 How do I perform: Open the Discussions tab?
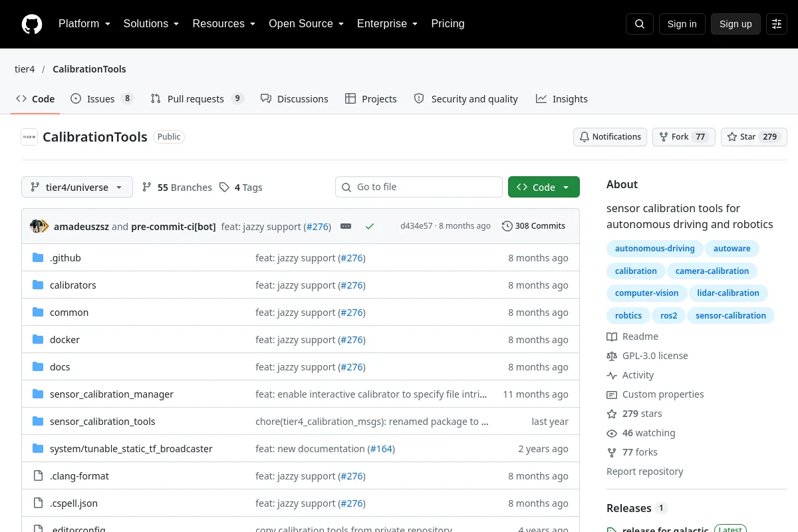coord(295,98)
